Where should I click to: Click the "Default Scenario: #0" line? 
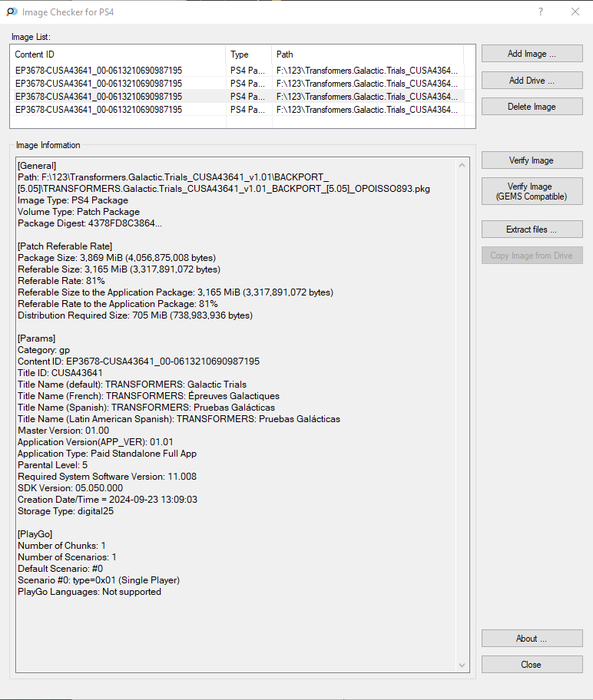61,569
